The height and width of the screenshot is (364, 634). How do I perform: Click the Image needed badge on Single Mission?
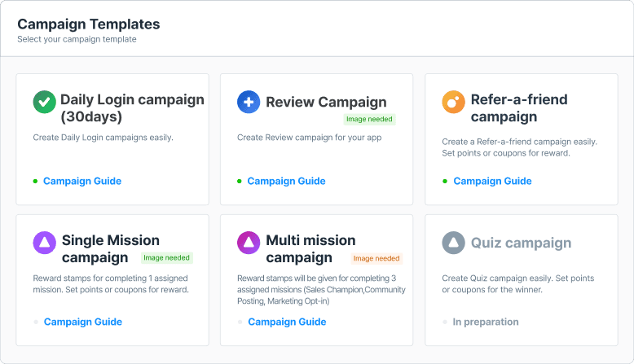coord(166,258)
